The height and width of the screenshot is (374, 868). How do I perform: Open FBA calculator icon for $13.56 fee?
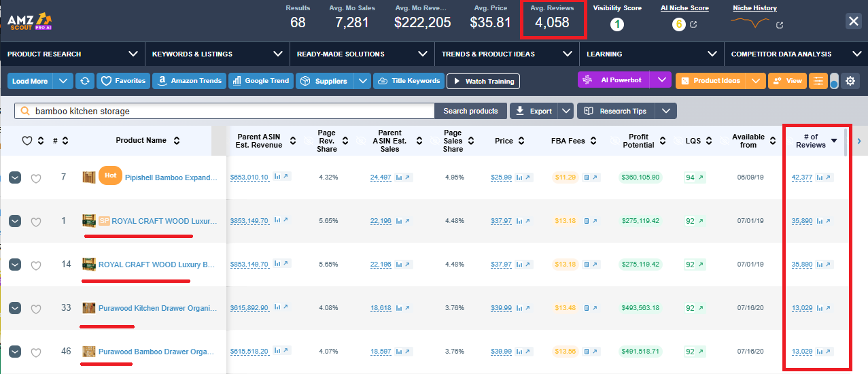[x=587, y=352]
